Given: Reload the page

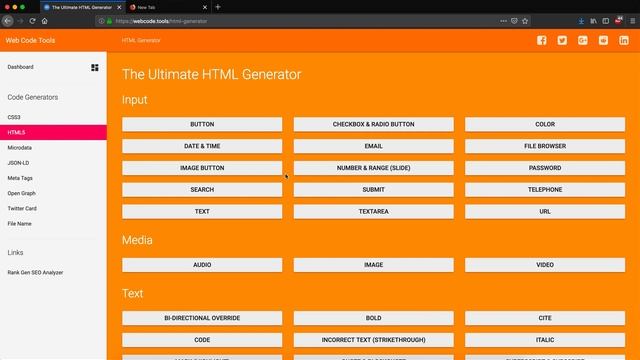Looking at the screenshot, I should click(x=32, y=21).
